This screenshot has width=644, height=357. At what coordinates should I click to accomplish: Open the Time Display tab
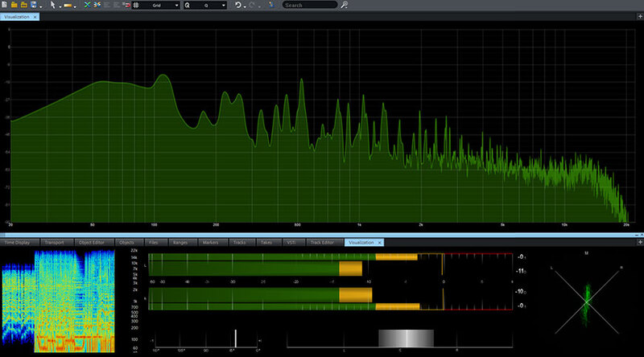coord(18,242)
